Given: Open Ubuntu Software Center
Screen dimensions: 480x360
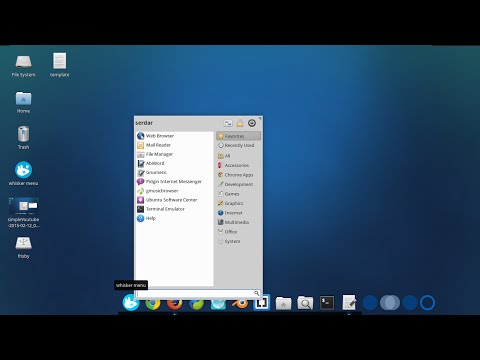Looking at the screenshot, I should (175, 200).
